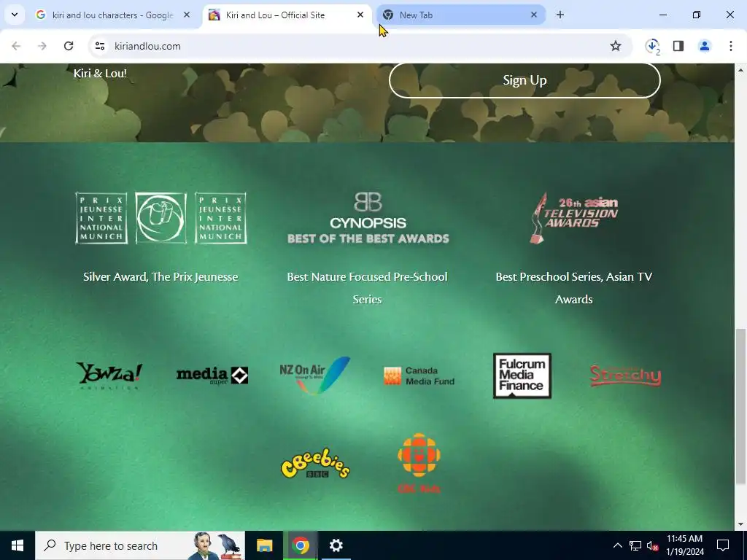This screenshot has width=747, height=560.
Task: Click the media super logo
Action: tap(212, 376)
